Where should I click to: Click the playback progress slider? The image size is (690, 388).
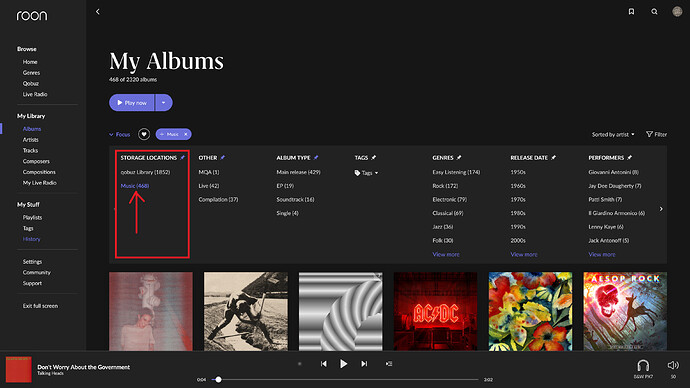[x=345, y=379]
